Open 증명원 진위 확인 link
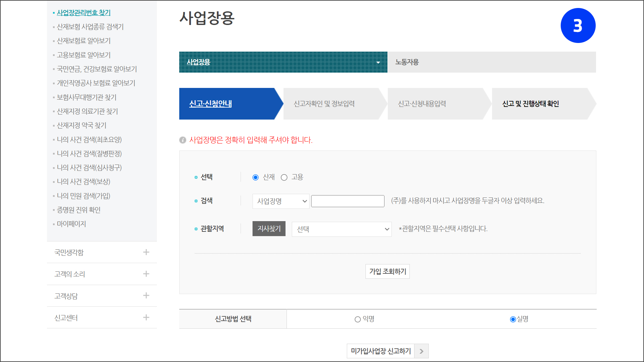The width and height of the screenshot is (644, 362). coord(79,210)
